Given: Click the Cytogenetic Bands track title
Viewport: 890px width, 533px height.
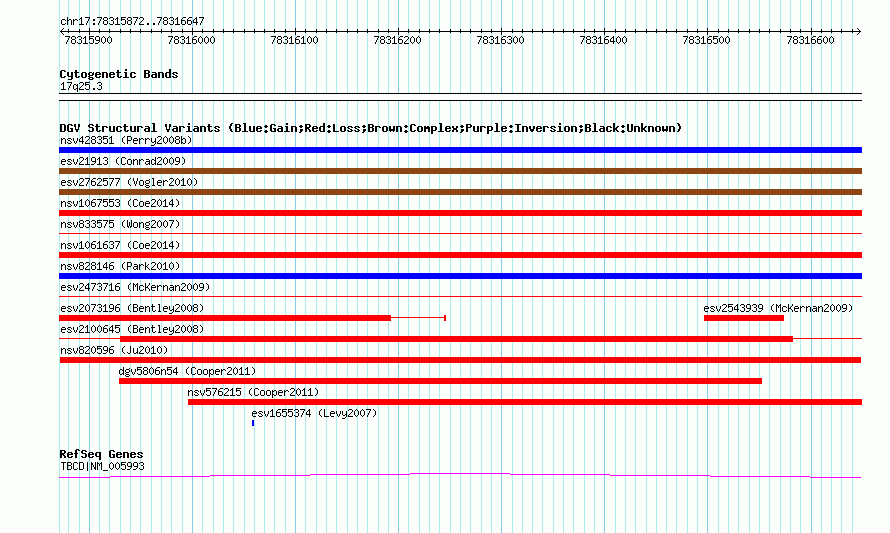Looking at the screenshot, I should click(x=119, y=74).
